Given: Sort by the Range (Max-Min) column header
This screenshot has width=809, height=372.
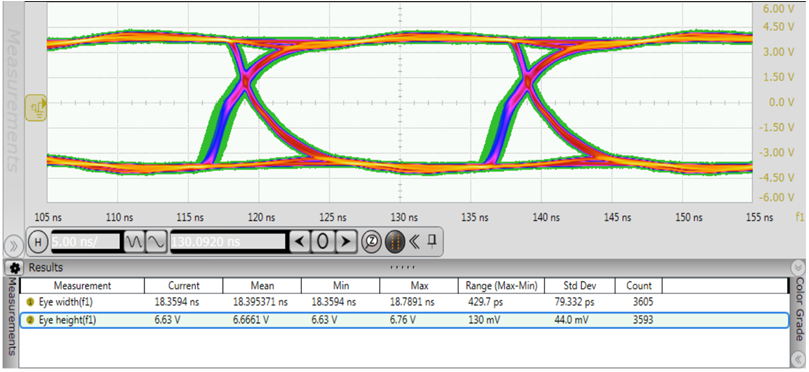Looking at the screenshot, I should (501, 285).
